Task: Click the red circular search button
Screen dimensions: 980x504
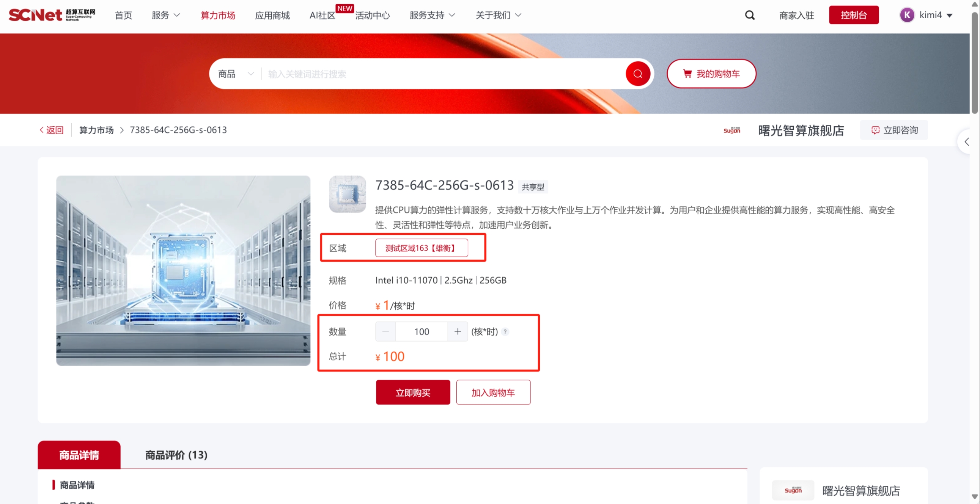Action: [638, 74]
